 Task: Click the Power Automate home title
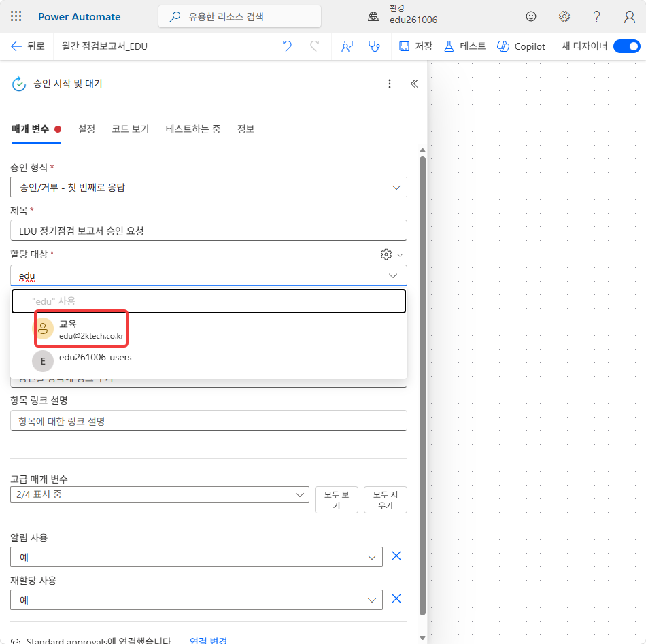click(79, 17)
